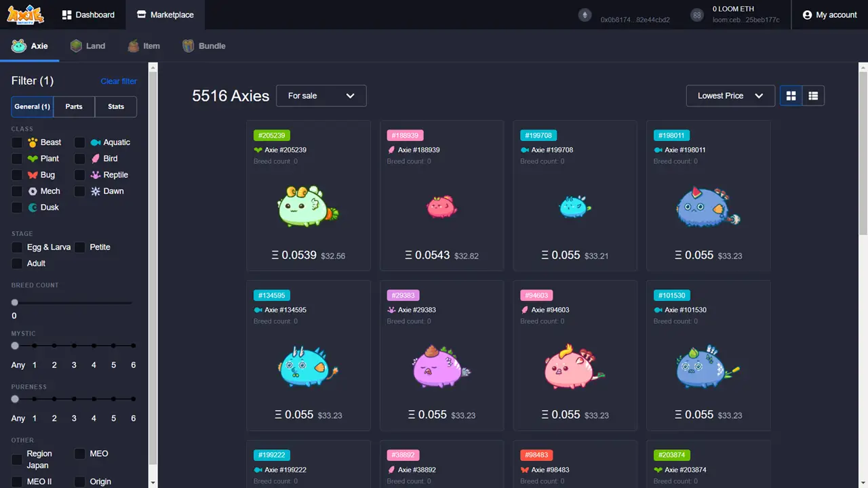Click the #101530 ID badge
This screenshot has height=488, width=868.
[672, 296]
